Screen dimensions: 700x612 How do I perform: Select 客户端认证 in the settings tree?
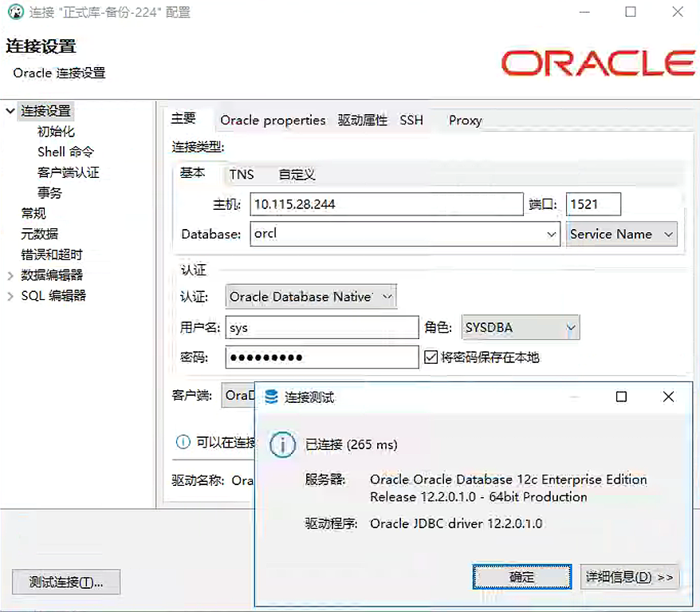coord(69,172)
